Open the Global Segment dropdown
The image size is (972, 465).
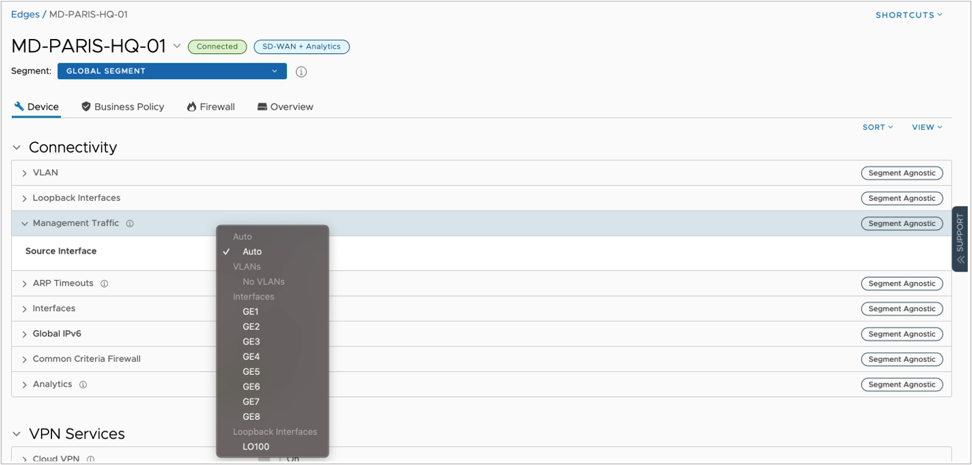click(172, 71)
